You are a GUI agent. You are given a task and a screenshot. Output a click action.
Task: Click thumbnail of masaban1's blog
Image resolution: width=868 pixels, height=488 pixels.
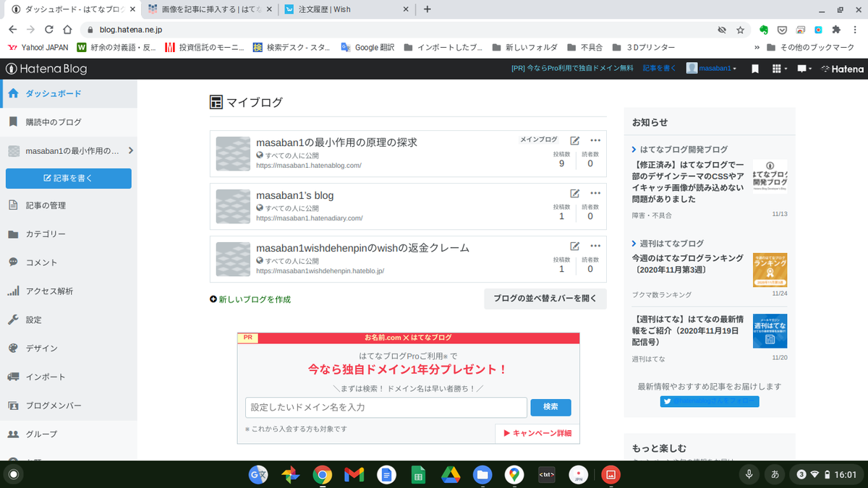[x=233, y=206]
